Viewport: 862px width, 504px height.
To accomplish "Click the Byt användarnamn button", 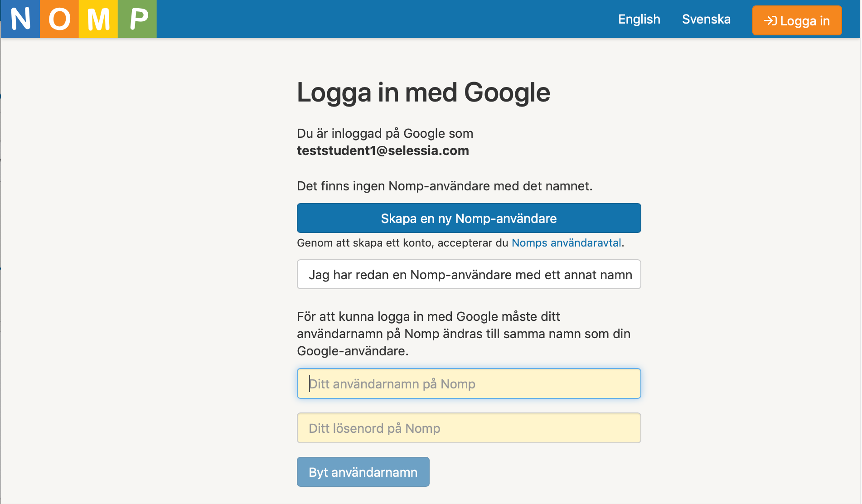I will point(363,472).
